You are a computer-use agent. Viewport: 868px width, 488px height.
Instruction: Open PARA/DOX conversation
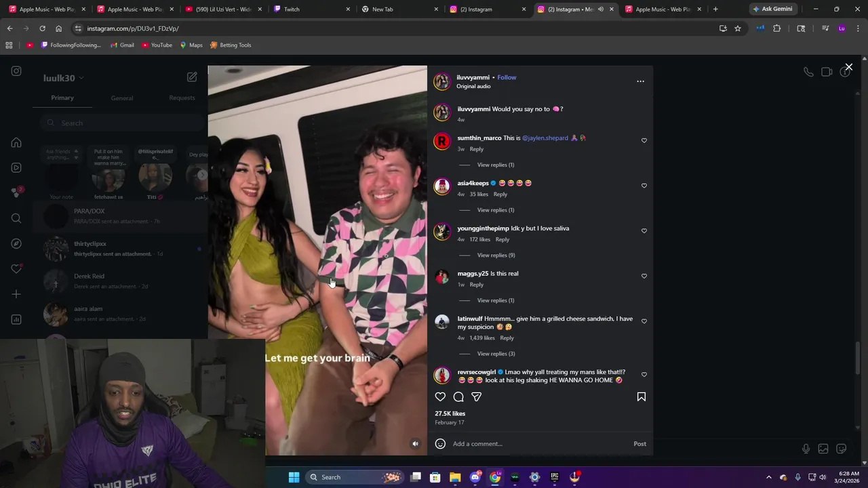[120, 216]
